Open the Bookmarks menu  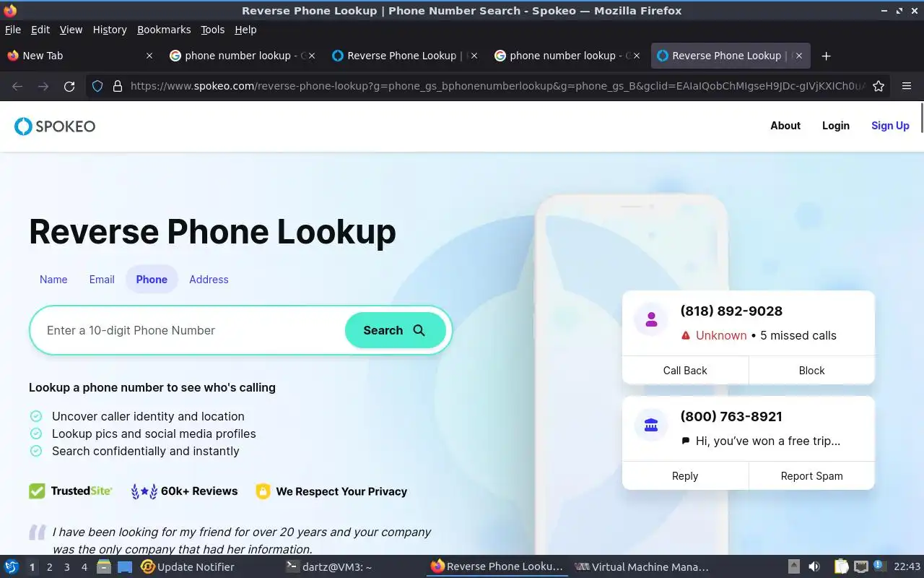[x=164, y=30]
